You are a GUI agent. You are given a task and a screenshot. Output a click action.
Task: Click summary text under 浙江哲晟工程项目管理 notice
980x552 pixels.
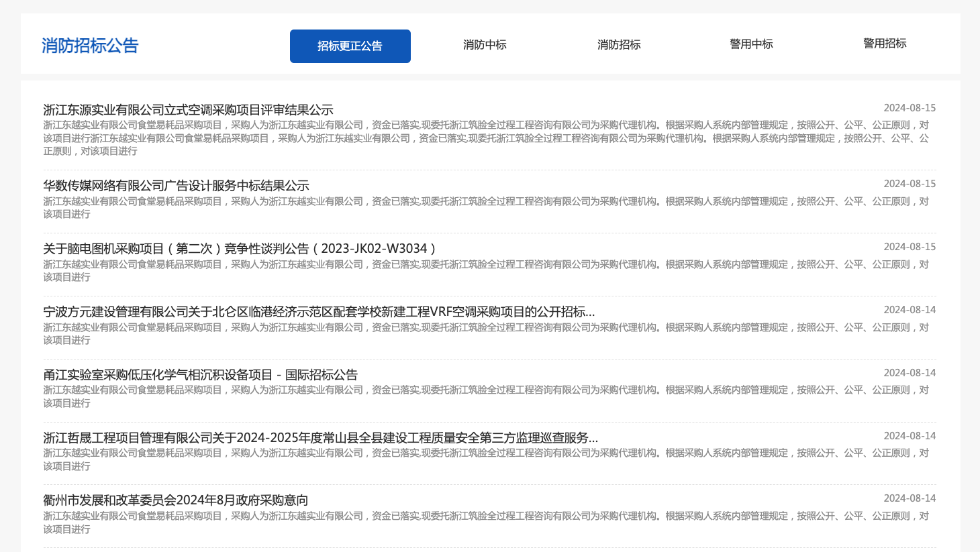(486, 459)
